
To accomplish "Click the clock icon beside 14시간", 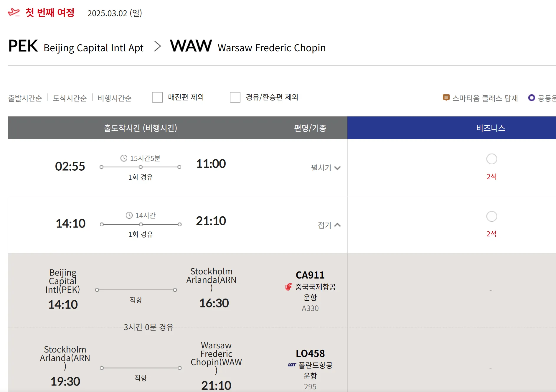I will click(x=129, y=215).
